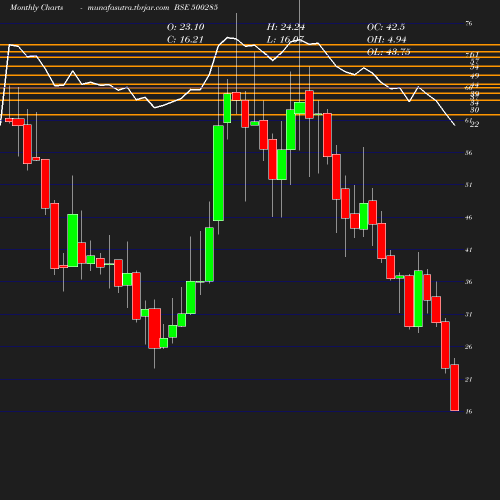Click the final red candle ending near 16
This screenshot has height=500, width=500.
[x=455, y=387]
